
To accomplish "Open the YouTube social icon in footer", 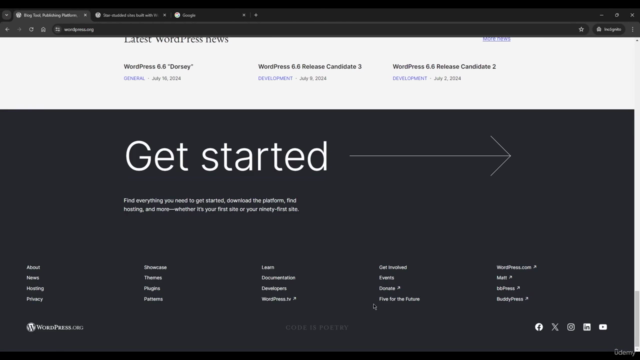I will point(603,327).
